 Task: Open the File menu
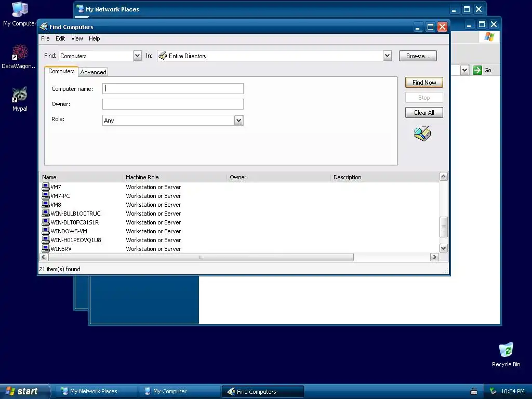coord(45,38)
